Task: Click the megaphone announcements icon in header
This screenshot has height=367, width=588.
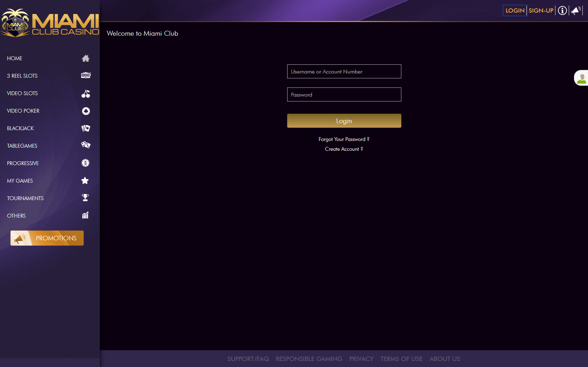Action: 576,10
